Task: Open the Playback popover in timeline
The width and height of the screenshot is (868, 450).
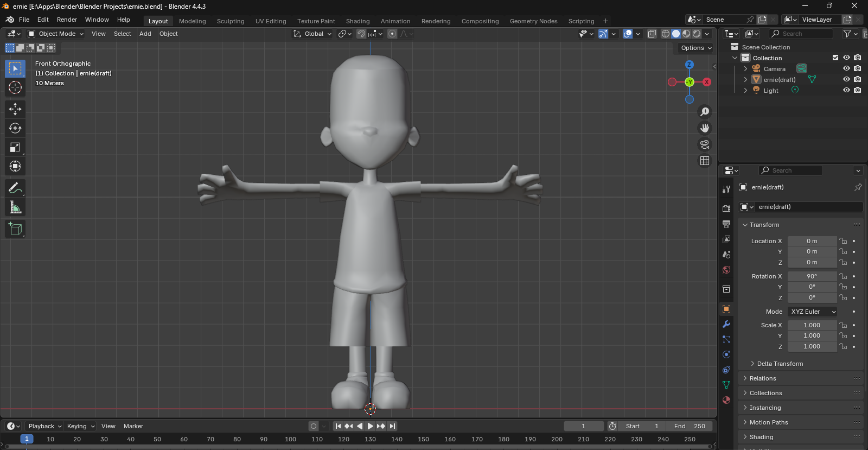Action: (45, 426)
